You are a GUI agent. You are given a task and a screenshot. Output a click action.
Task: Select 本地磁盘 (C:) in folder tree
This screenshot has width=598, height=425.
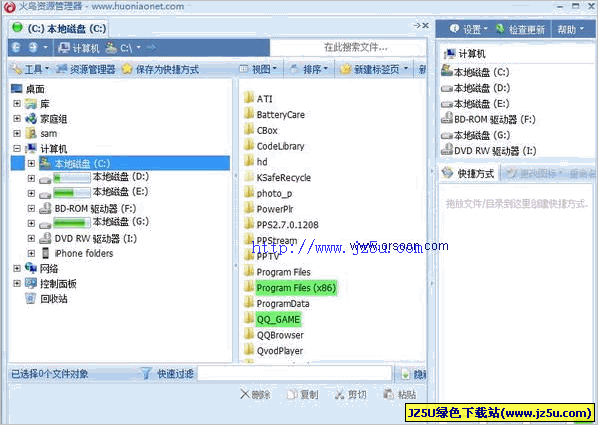click(x=82, y=164)
